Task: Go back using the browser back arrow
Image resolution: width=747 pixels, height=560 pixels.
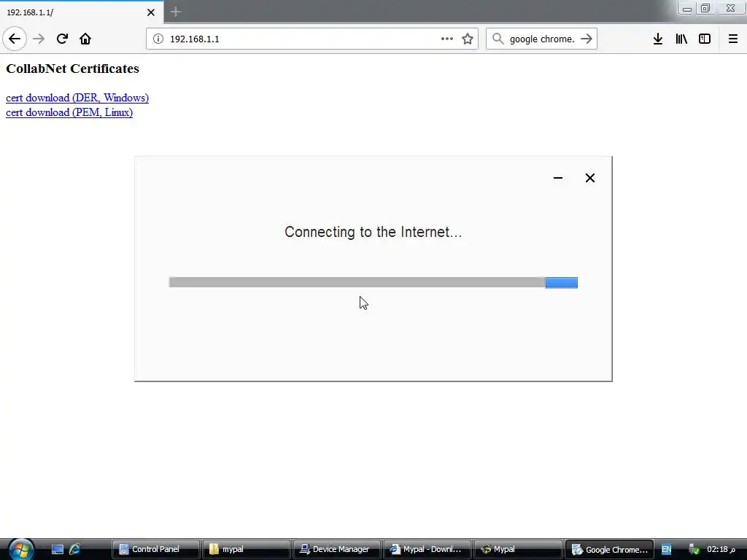Action: pyautogui.click(x=15, y=39)
